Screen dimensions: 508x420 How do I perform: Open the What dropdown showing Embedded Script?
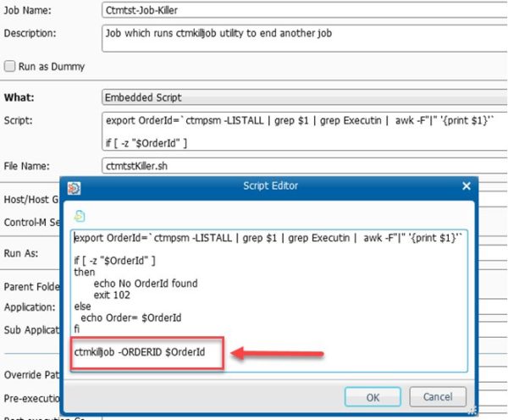coord(305,97)
